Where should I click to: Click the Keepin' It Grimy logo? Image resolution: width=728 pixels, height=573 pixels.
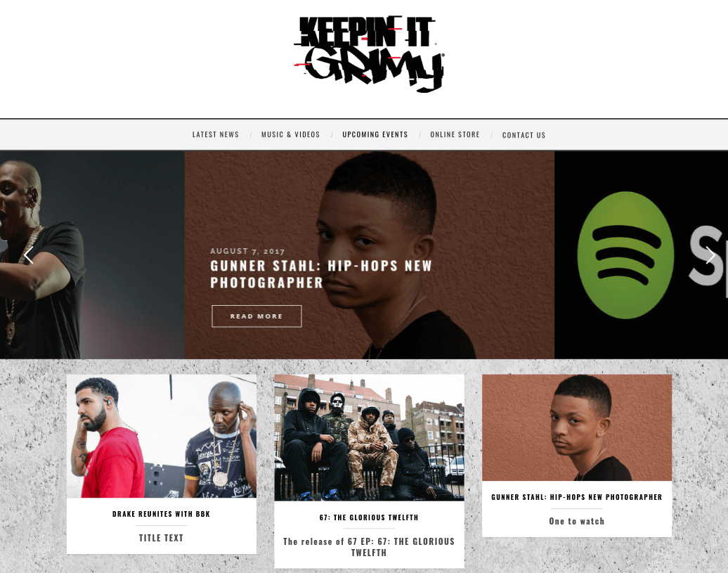coord(369,53)
